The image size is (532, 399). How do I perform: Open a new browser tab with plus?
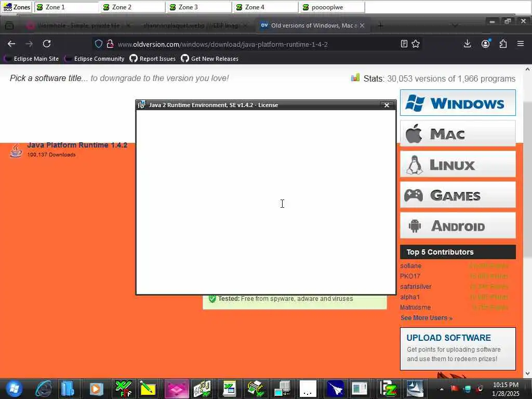(x=381, y=25)
